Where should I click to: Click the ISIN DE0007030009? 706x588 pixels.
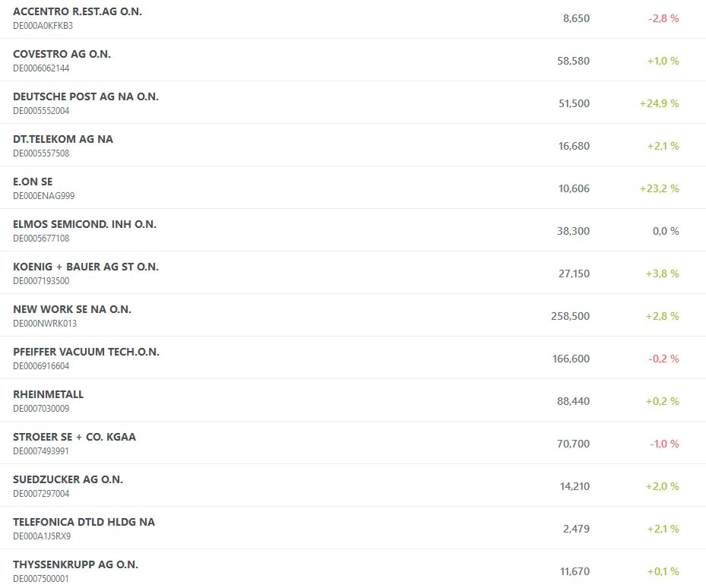(x=41, y=409)
